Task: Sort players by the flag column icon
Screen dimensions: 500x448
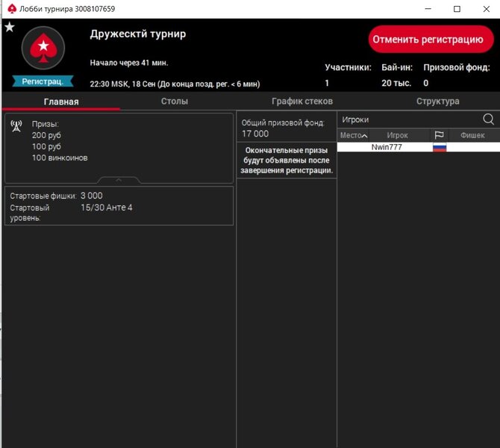Action: 440,135
